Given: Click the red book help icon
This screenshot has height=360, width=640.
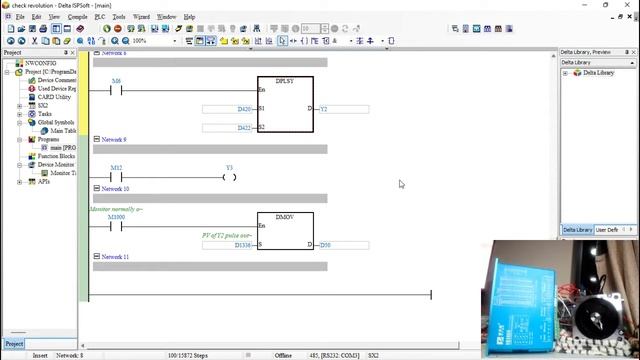Looking at the screenshot, I should click(x=80, y=29).
